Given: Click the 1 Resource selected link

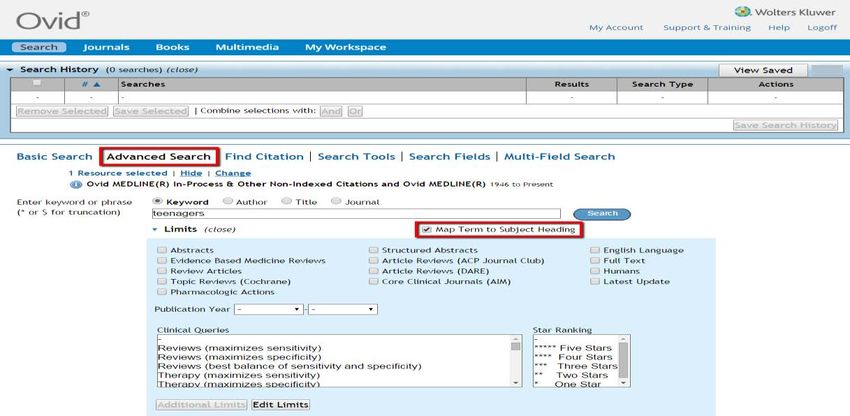Looking at the screenshot, I should pos(118,173).
